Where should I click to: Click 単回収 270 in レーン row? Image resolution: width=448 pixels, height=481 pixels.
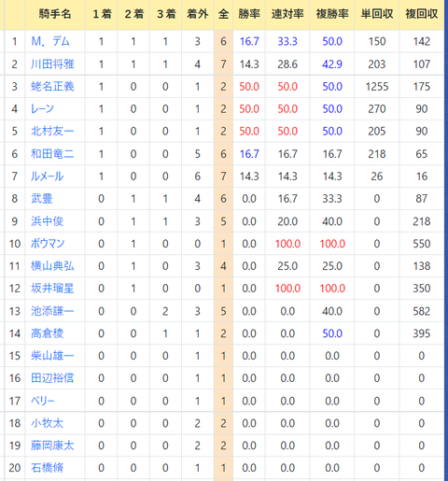click(377, 109)
